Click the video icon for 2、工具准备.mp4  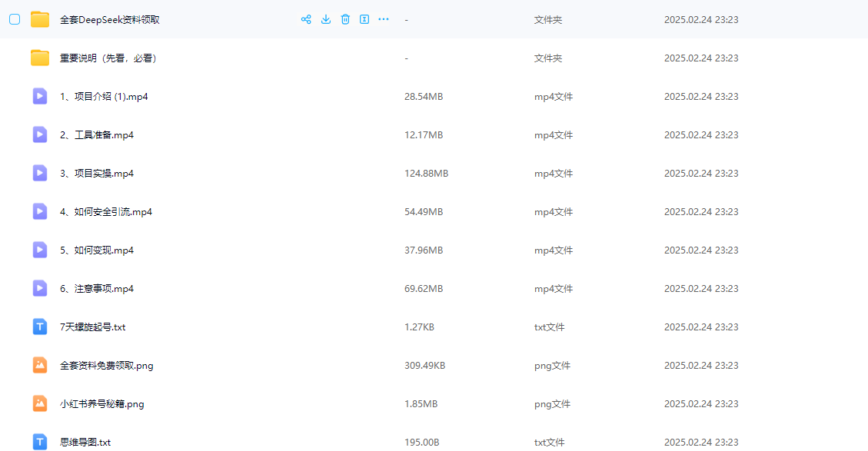coord(40,134)
